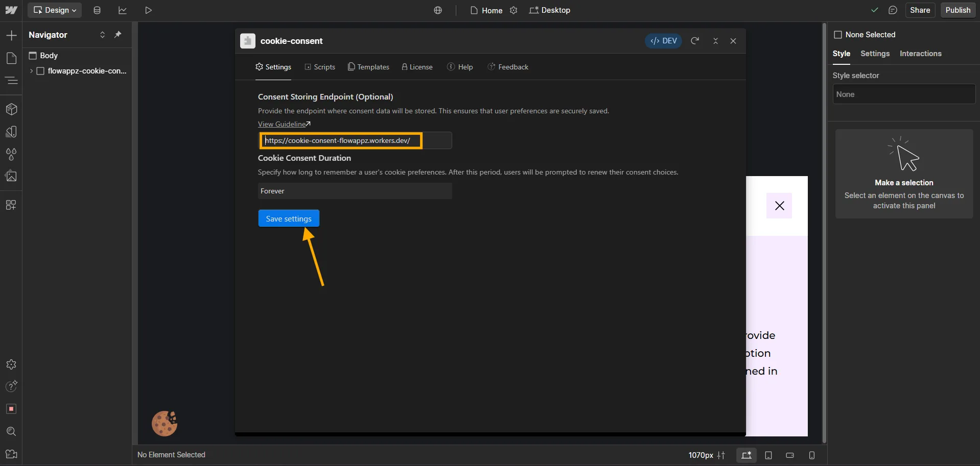
Task: Click the Share button
Action: click(x=920, y=10)
